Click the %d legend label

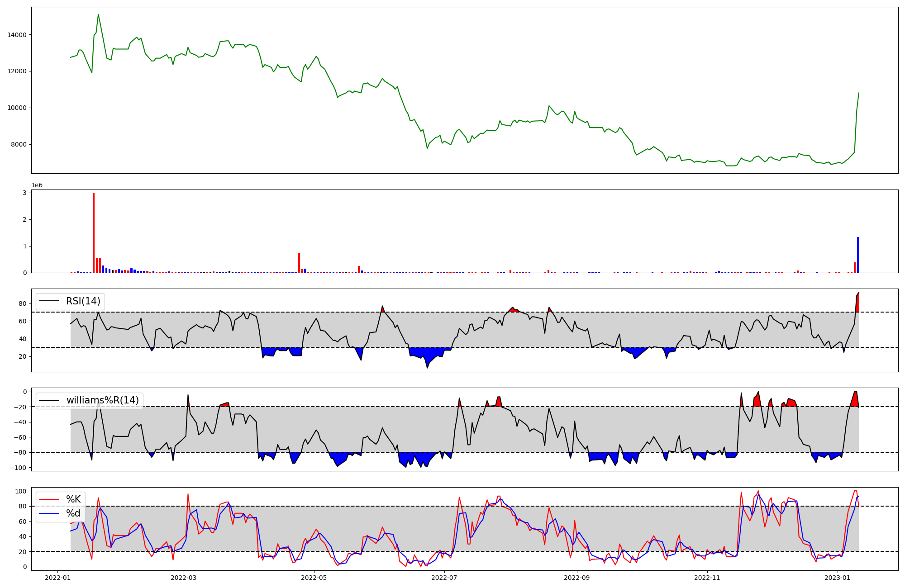(x=73, y=513)
